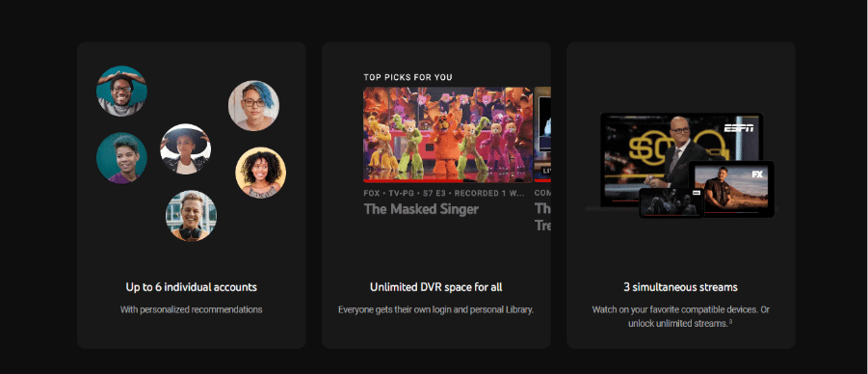Click 3 simultaneous streams heading
The image size is (868, 374).
click(680, 287)
